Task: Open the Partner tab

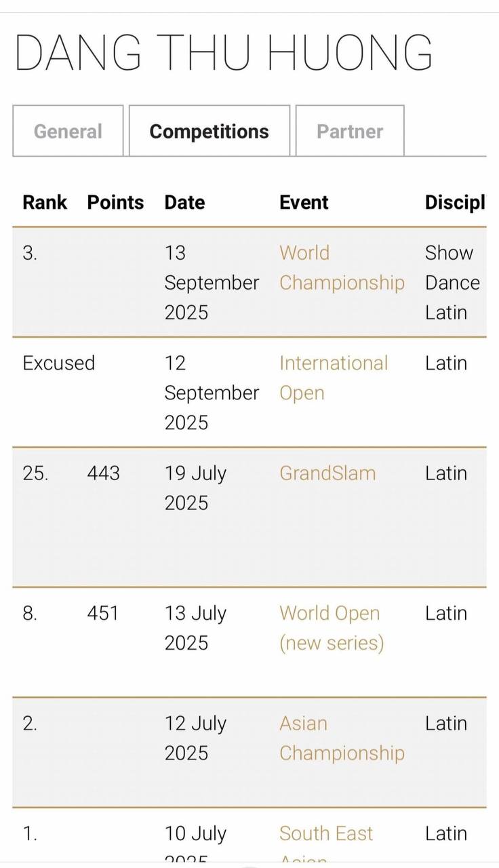Action: (350, 131)
